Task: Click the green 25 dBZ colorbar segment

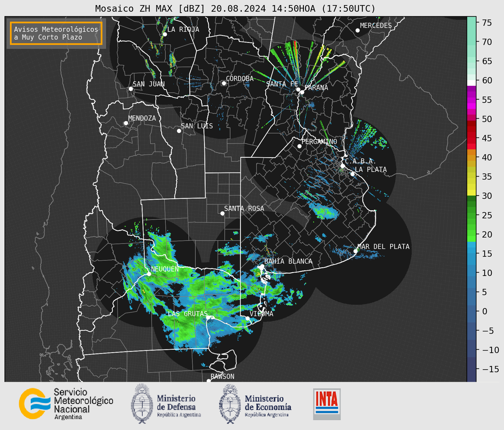Action: pos(471,215)
